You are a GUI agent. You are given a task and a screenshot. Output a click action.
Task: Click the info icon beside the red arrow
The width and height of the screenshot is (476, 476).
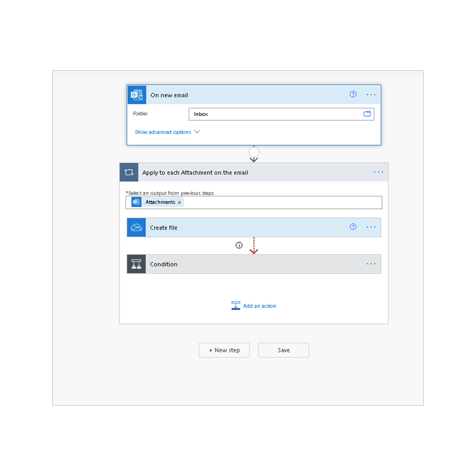click(239, 245)
